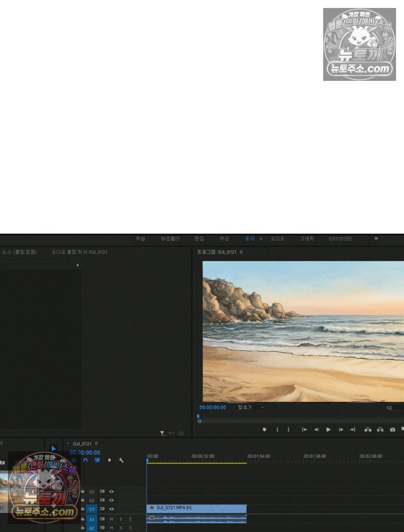The image size is (404, 532).
Task: Step forward one frame
Action: click(341, 429)
